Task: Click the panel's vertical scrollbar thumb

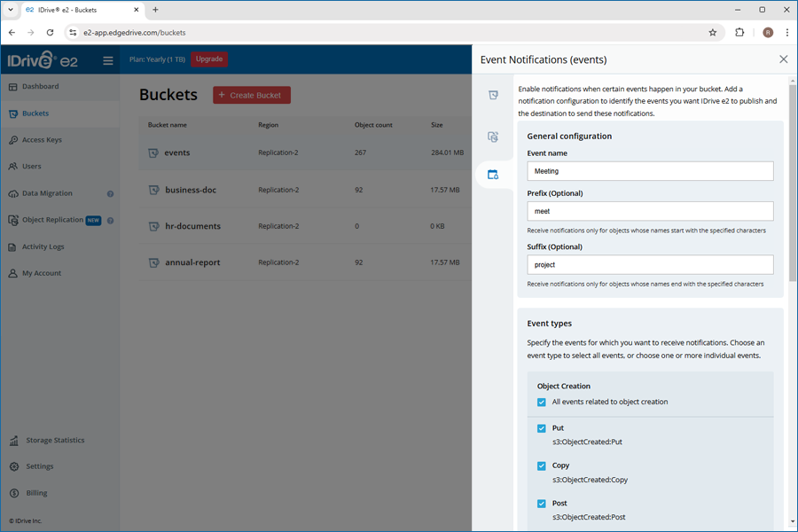Action: coord(793,183)
